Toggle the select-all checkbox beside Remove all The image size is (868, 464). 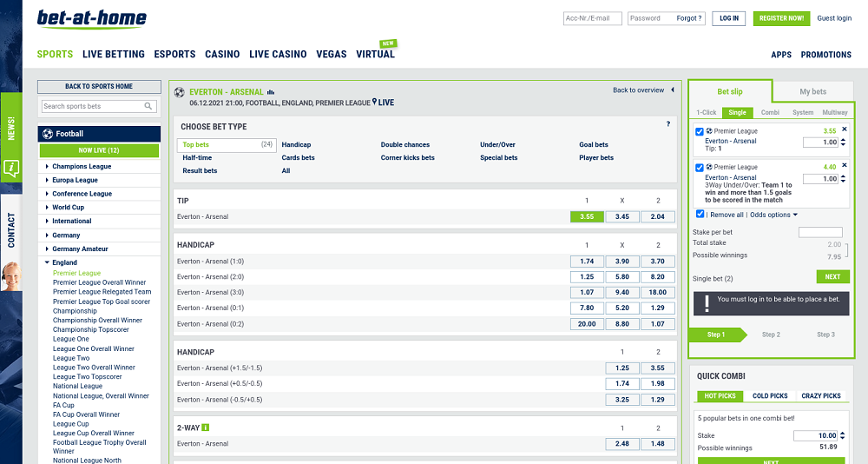[700, 214]
